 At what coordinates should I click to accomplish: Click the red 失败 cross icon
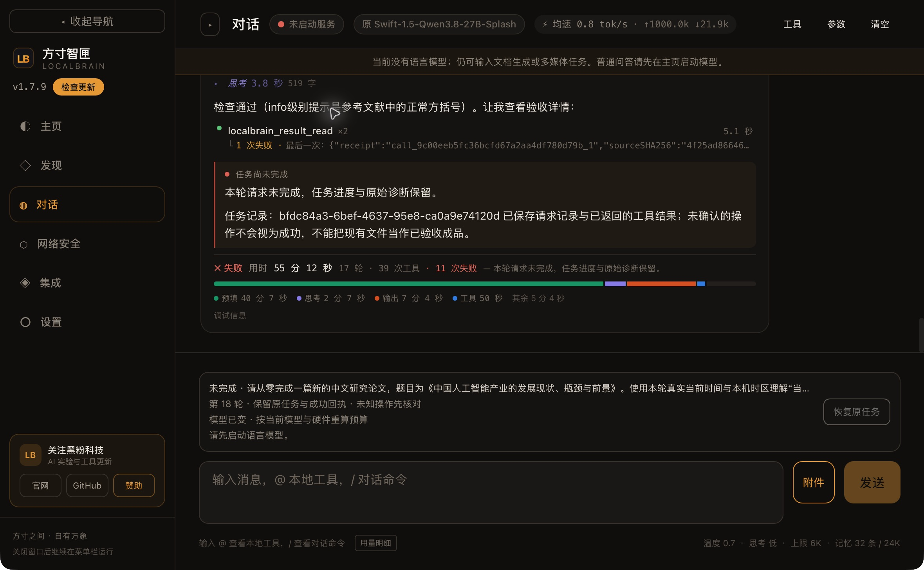(217, 268)
